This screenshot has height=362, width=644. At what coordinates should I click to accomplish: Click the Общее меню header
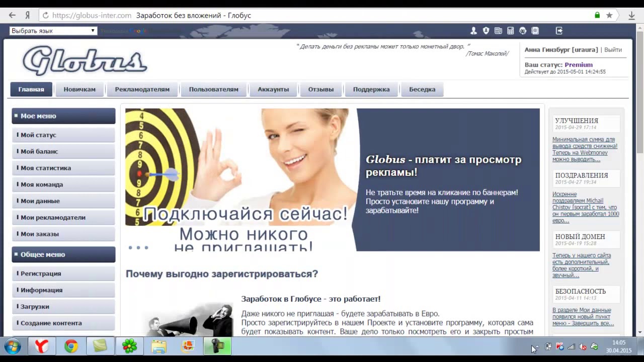(x=63, y=254)
